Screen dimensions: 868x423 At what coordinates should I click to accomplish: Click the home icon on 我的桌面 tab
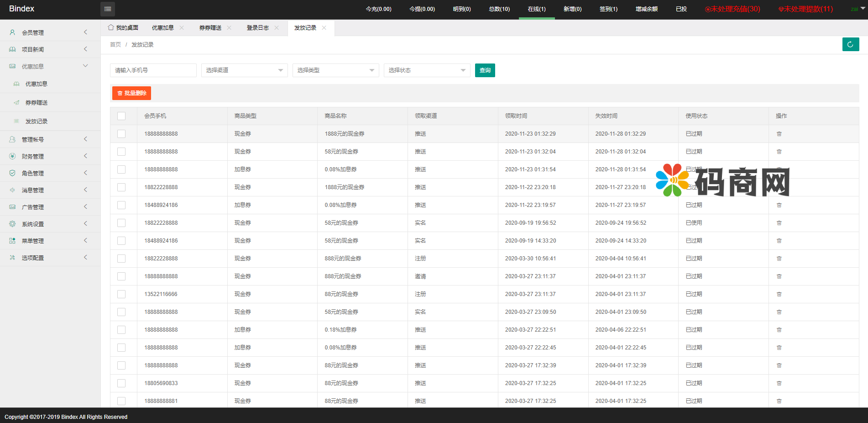(111, 27)
